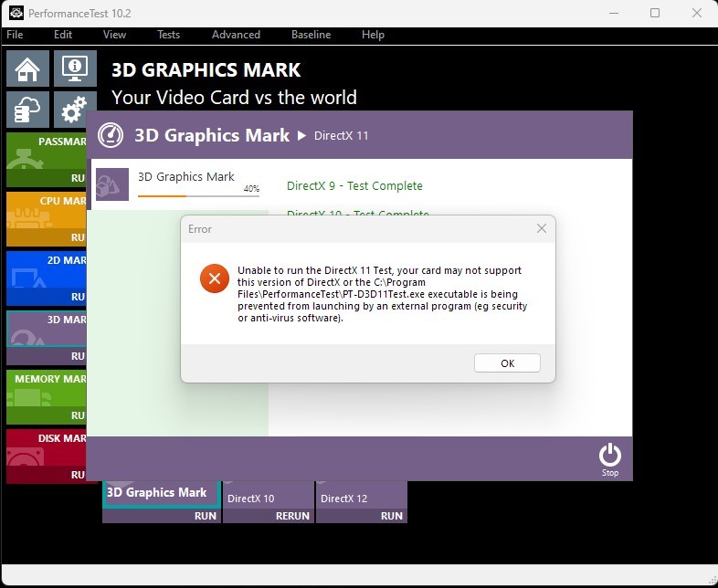Open the Edit menu
This screenshot has height=588, width=718.
(63, 35)
